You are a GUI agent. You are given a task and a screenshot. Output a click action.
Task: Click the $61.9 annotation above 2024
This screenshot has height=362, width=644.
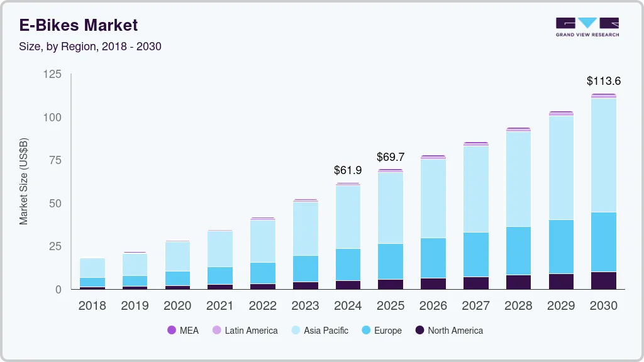pos(348,170)
